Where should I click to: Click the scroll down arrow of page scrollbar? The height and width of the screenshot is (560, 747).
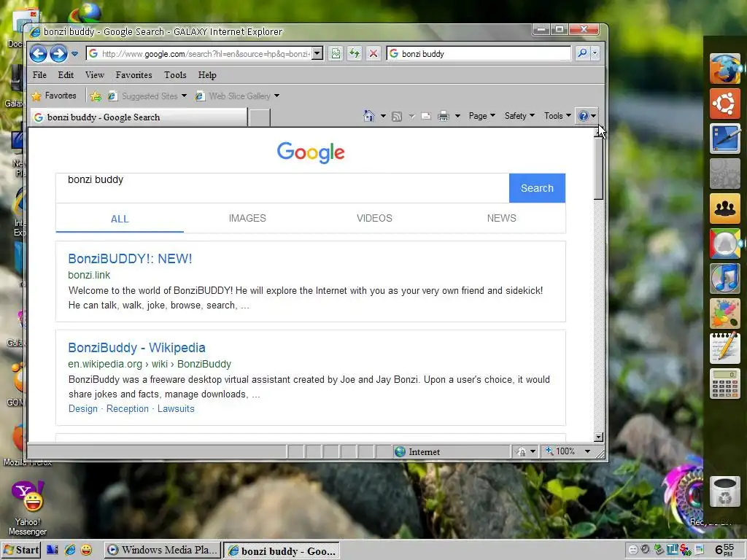coord(599,437)
